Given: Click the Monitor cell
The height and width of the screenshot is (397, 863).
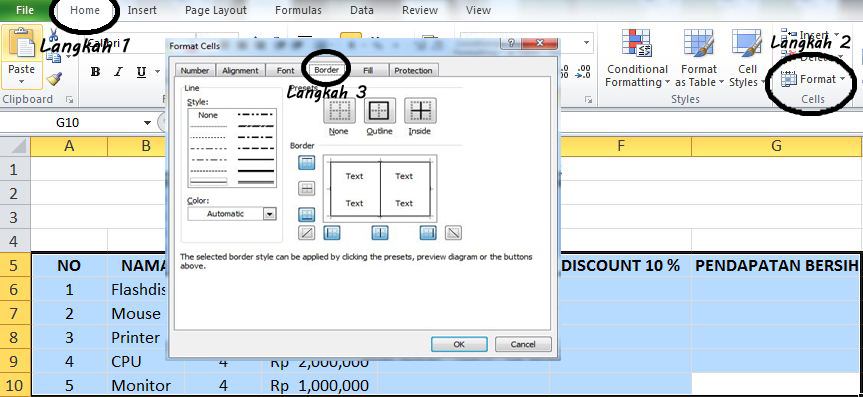Looking at the screenshot, I should pyautogui.click(x=146, y=385).
